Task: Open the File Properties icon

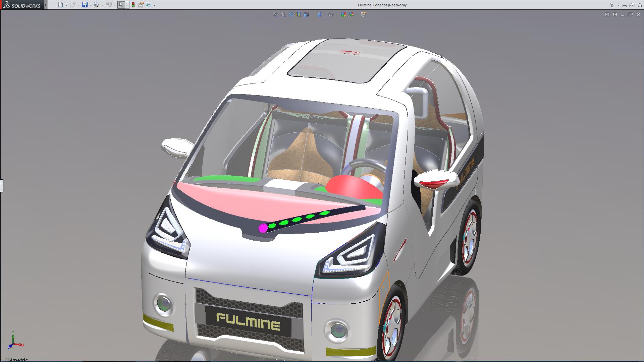Action: 141,5
